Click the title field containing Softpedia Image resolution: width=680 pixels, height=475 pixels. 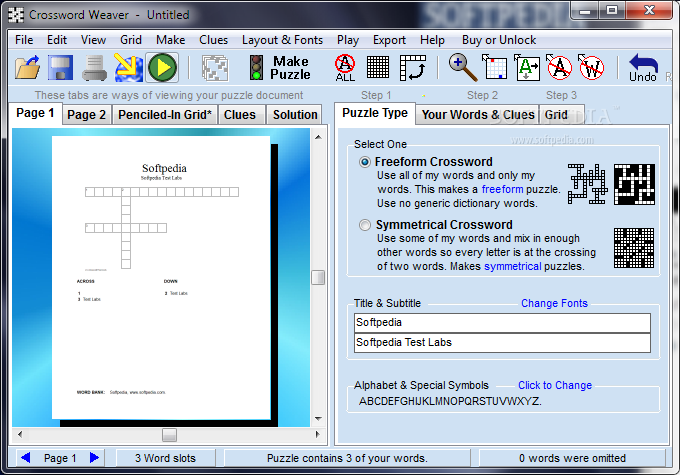coord(502,323)
